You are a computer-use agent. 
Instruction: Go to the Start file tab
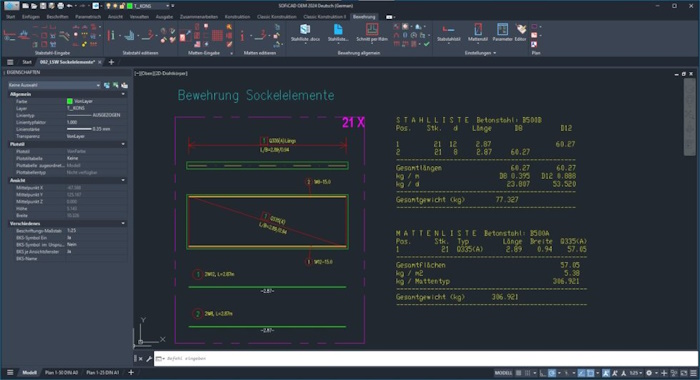pos(27,62)
